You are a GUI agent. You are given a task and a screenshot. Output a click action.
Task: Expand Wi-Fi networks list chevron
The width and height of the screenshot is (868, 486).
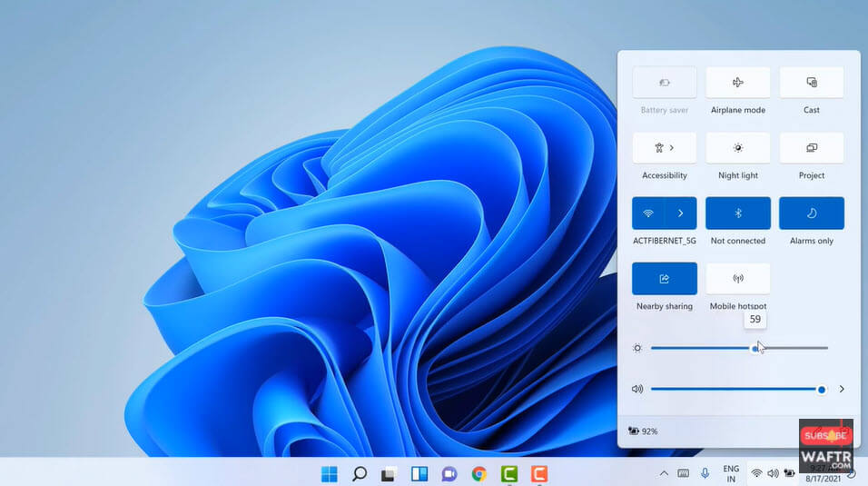681,213
